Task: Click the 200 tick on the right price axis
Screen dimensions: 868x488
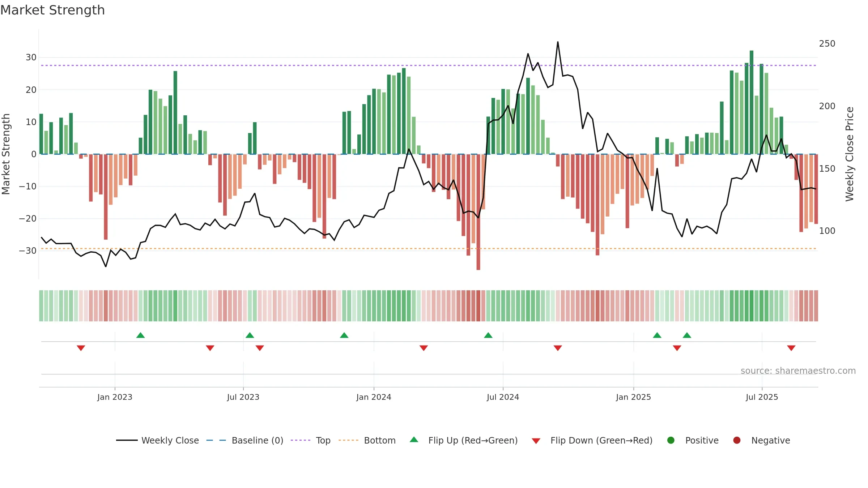Action: [827, 106]
